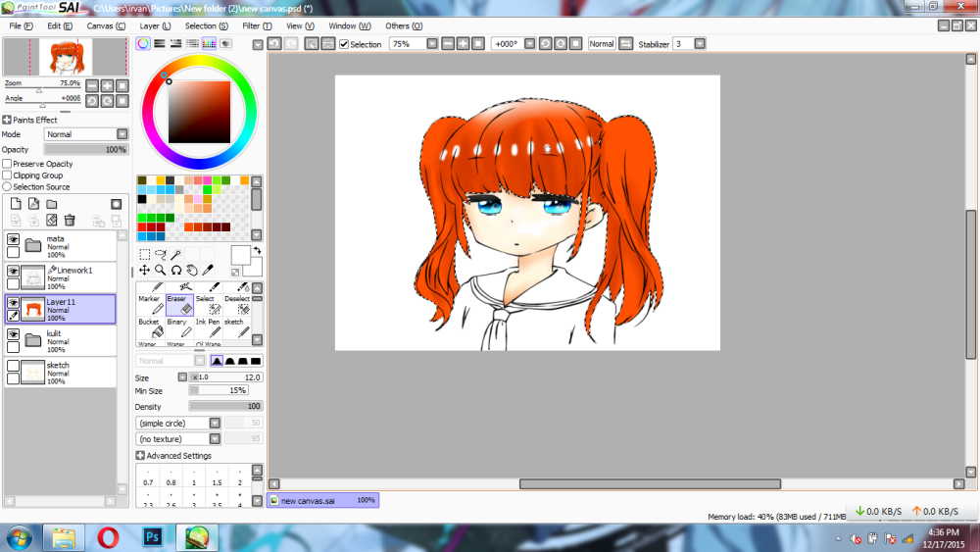This screenshot has height=552, width=980.
Task: Adjust the brush Density slider
Action: click(x=225, y=406)
